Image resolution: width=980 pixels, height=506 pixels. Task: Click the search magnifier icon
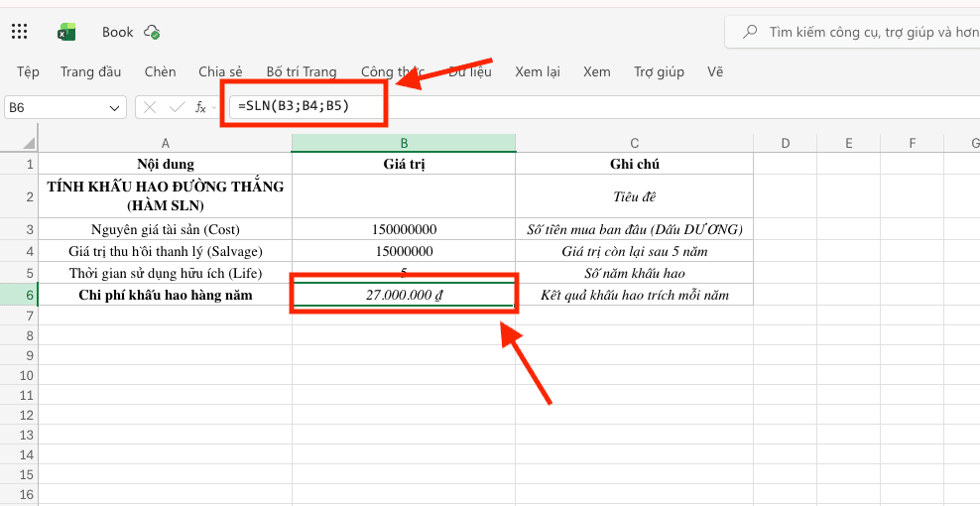[750, 32]
